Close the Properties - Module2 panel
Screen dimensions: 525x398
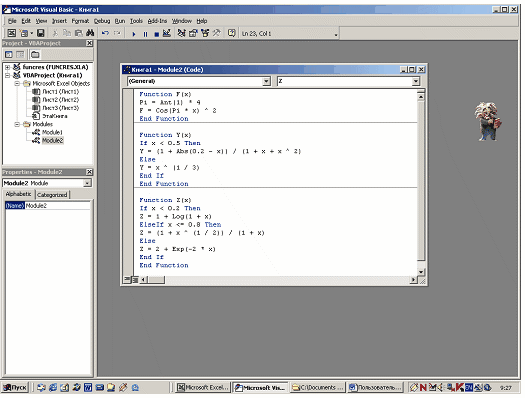click(89, 172)
